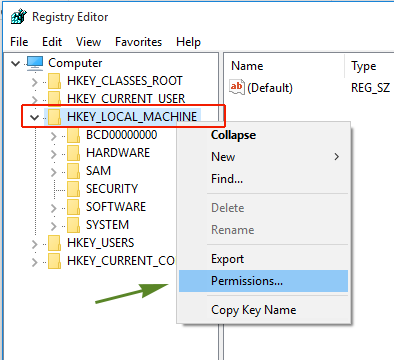Expand the SAM key
This screenshot has width=394, height=360.
pos(53,172)
